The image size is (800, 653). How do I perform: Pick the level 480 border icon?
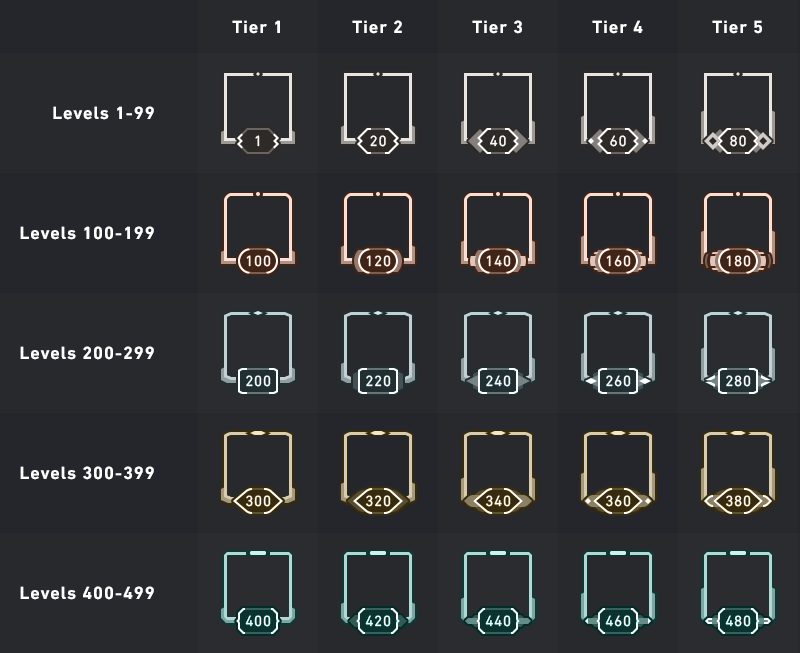click(738, 593)
